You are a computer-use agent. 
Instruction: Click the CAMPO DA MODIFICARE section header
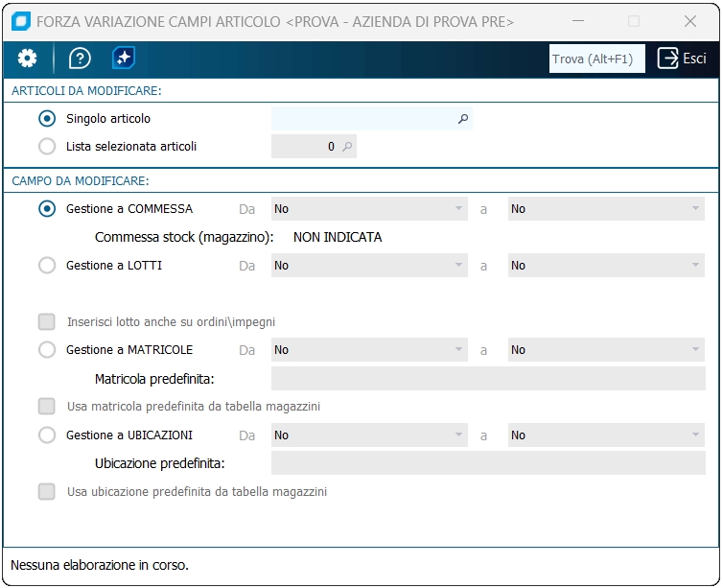pyautogui.click(x=81, y=180)
